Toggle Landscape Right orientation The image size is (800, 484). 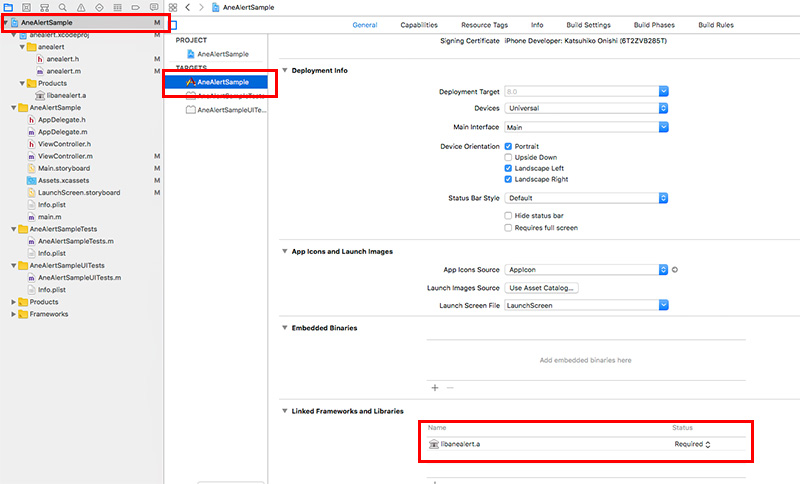508,180
